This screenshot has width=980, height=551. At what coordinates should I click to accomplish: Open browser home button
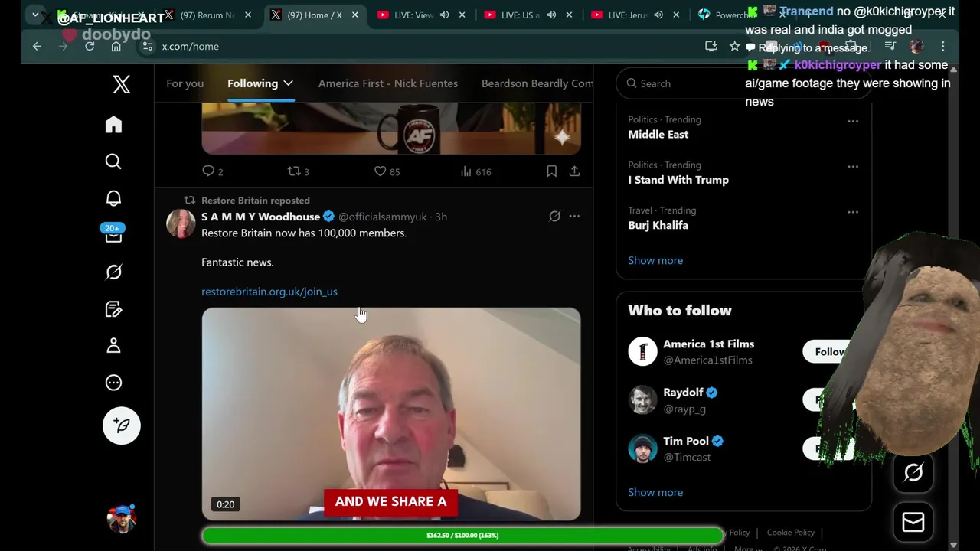pos(116,46)
